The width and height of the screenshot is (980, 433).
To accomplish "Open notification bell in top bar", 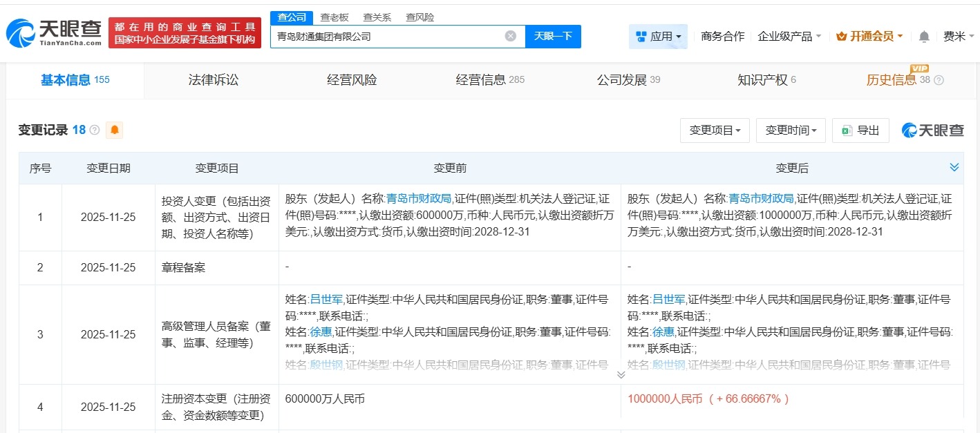I will point(924,37).
